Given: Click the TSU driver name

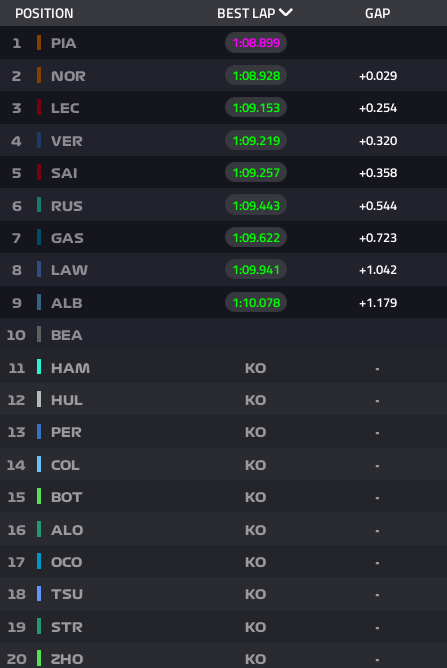Looking at the screenshot, I should coord(67,594).
